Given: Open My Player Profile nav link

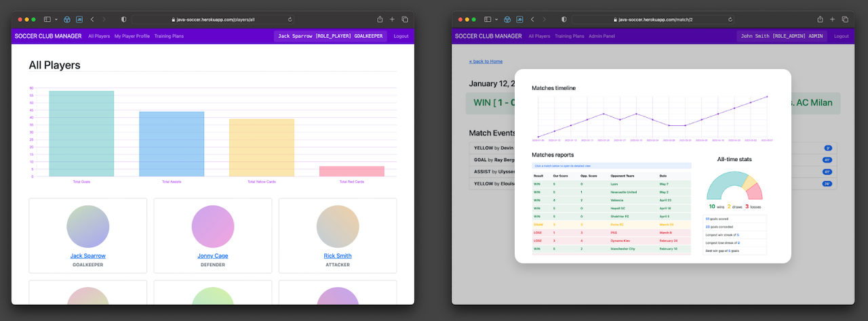Looking at the screenshot, I should coord(132,36).
